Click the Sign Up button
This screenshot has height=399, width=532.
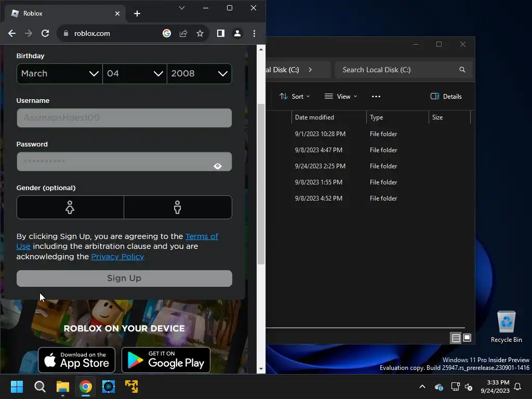tap(124, 278)
